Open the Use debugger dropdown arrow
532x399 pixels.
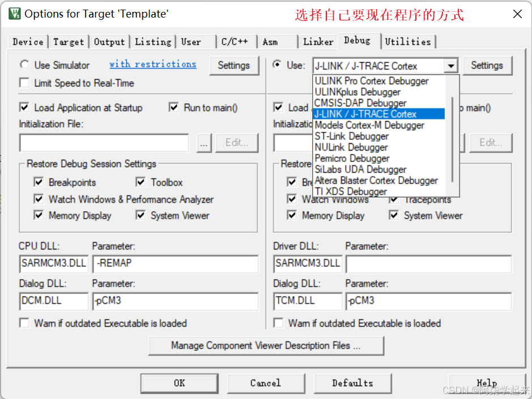pyautogui.click(x=451, y=66)
